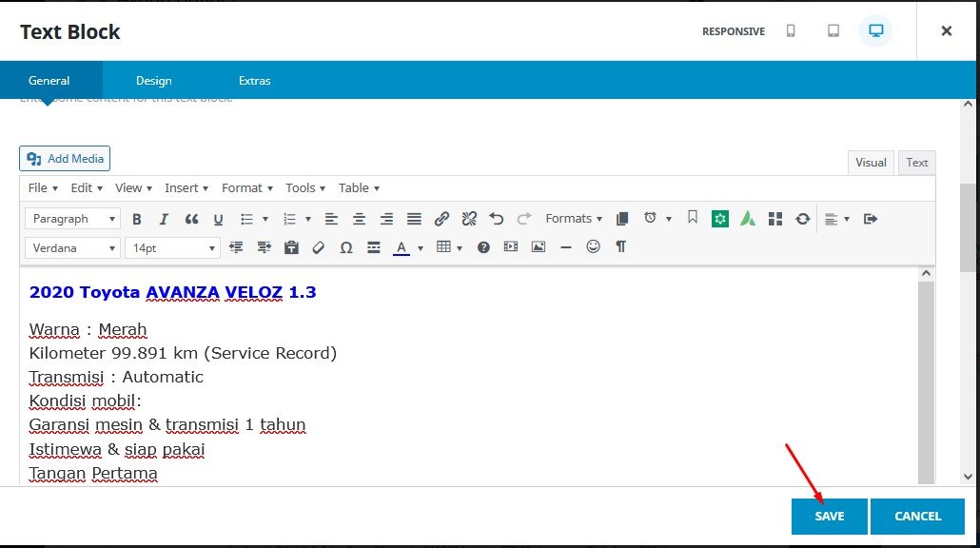Open the text color picker arrow
Viewport: 980px width, 548px height.
421,248
